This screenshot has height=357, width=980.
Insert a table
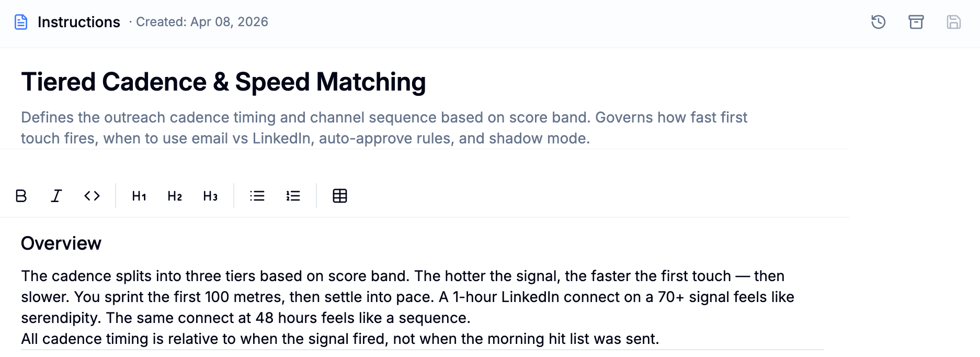pyautogui.click(x=339, y=196)
